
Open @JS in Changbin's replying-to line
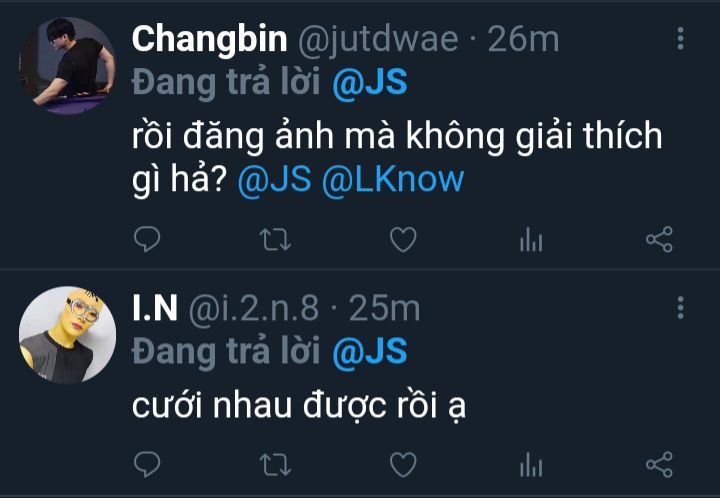pos(370,83)
